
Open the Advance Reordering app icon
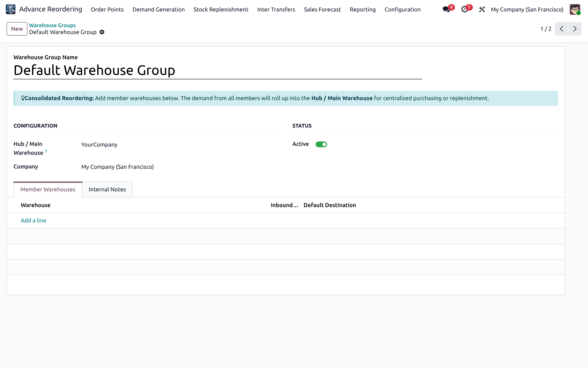(x=10, y=9)
